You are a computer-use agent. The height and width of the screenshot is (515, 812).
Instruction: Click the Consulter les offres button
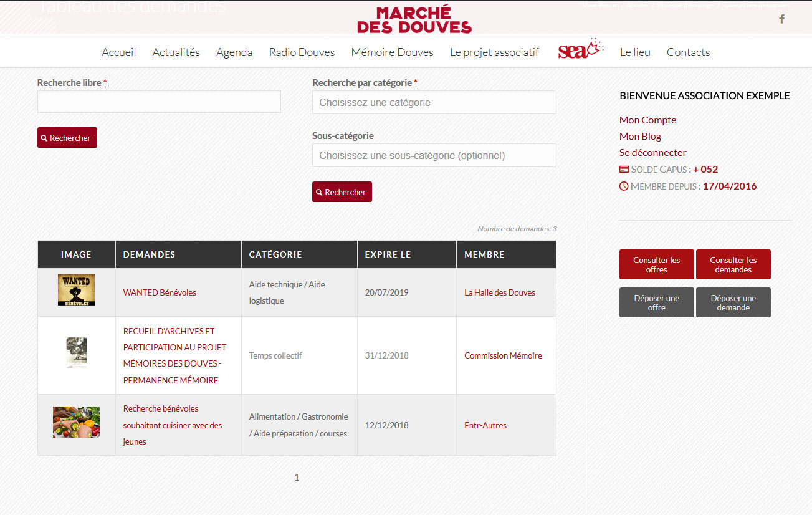[656, 265]
